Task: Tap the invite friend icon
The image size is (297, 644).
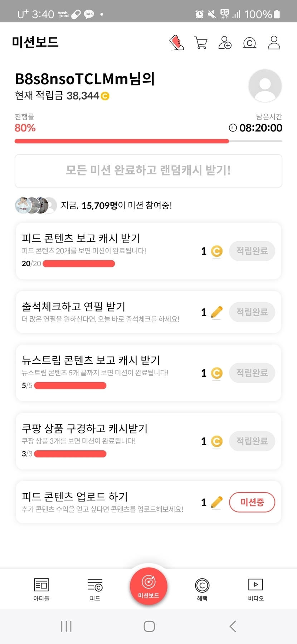Action: (225, 43)
